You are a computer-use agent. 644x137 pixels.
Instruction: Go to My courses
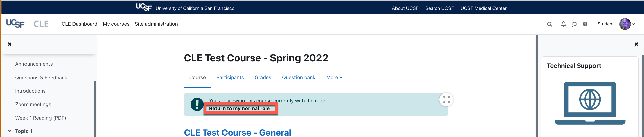coord(116,24)
